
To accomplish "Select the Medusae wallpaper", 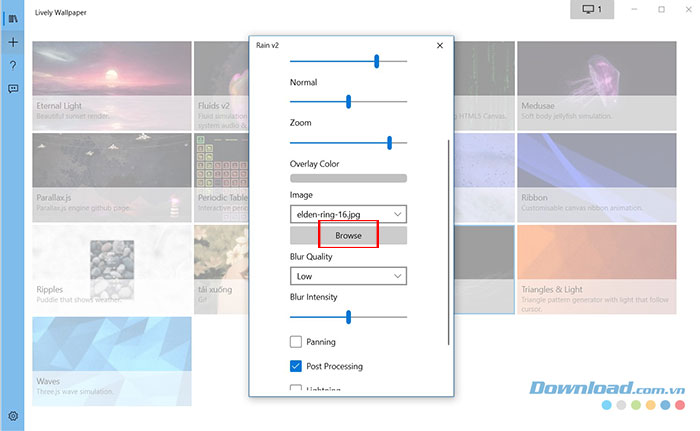I will tap(596, 86).
